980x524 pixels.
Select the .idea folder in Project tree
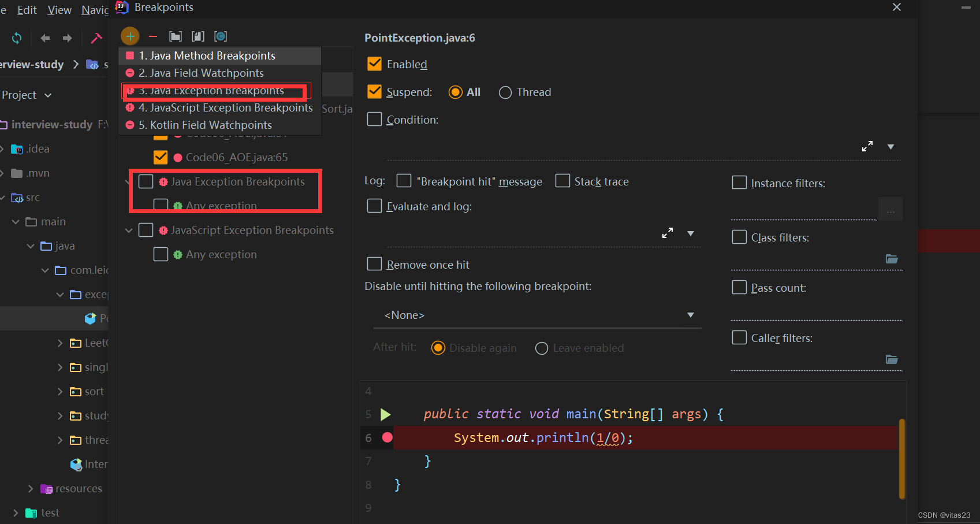pos(38,148)
